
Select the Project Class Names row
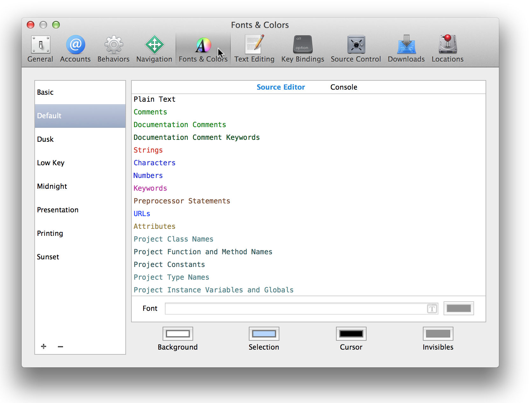(x=309, y=239)
